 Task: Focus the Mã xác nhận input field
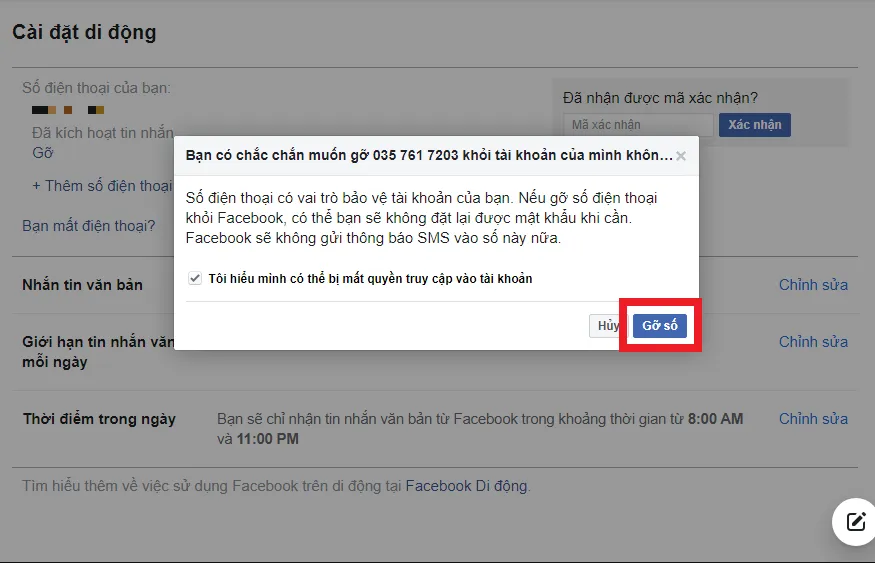637,125
